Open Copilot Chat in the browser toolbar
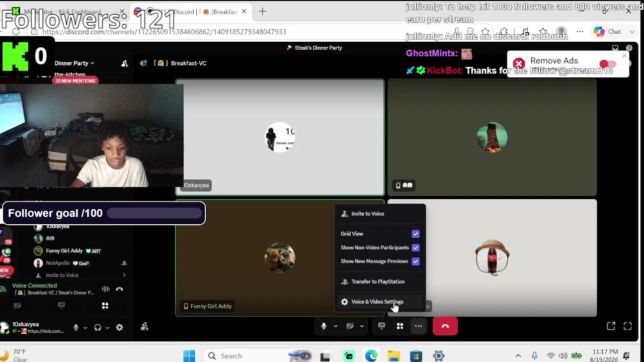 tap(607, 32)
